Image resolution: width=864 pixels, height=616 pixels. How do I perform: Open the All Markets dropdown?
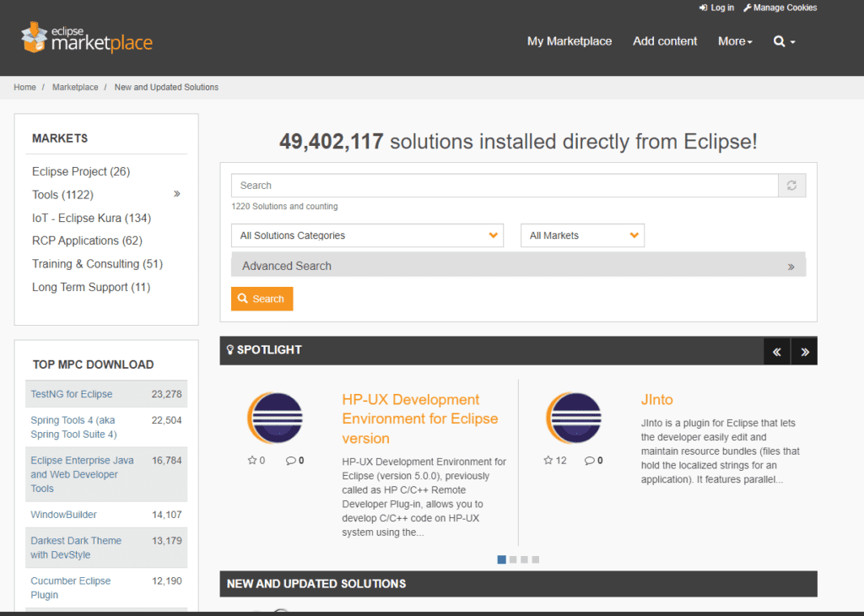[582, 235]
